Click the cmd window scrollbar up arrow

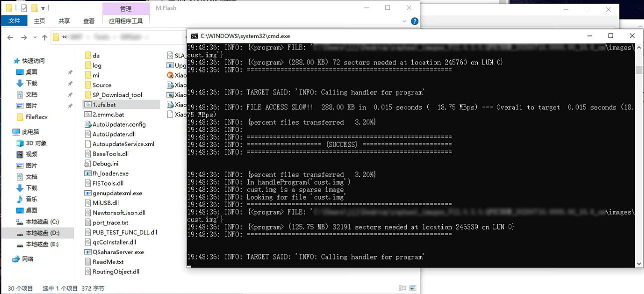pos(639,48)
